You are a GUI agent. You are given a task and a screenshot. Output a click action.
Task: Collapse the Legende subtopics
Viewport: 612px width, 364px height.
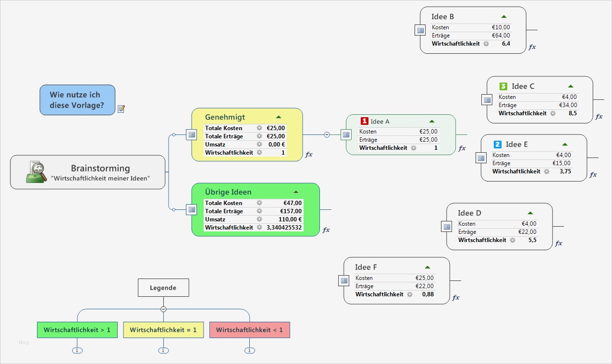(163, 309)
